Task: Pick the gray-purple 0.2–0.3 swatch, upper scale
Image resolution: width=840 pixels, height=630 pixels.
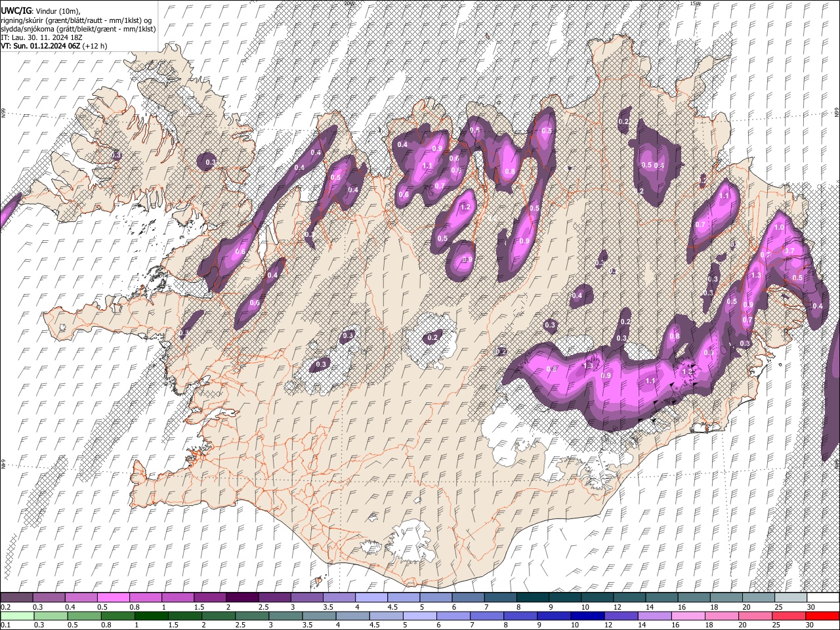Action: [x=16, y=597]
